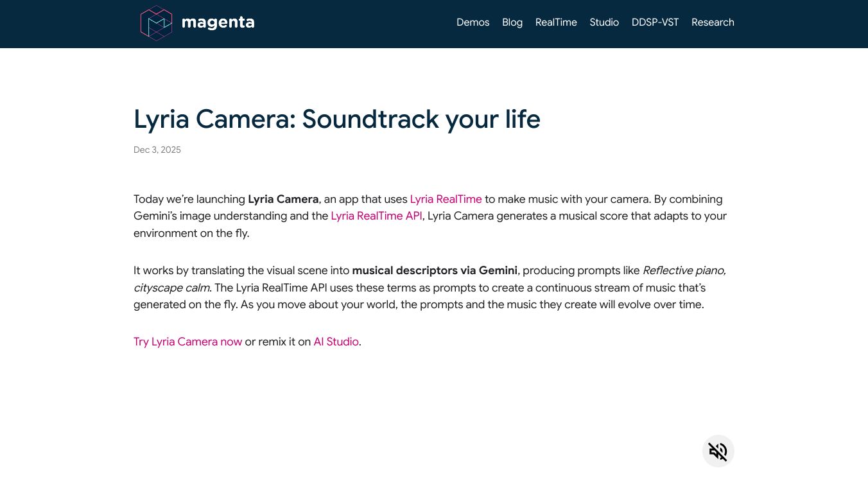Click the Try Lyria Camera now link
Screen dimensions: 868x488
pyautogui.click(x=187, y=342)
